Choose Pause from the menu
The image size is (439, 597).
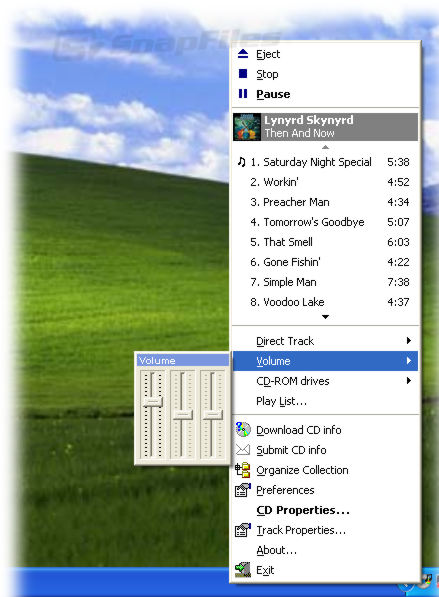tap(326, 94)
